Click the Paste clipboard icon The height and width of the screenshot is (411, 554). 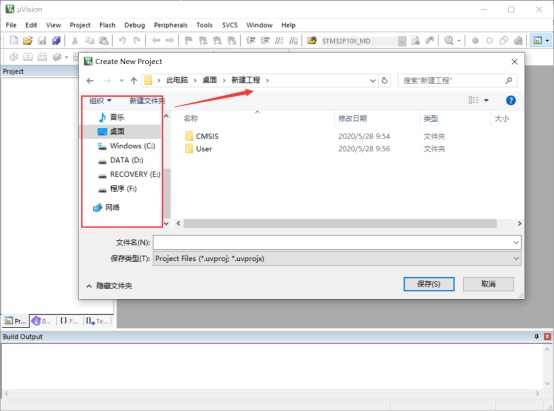click(104, 41)
